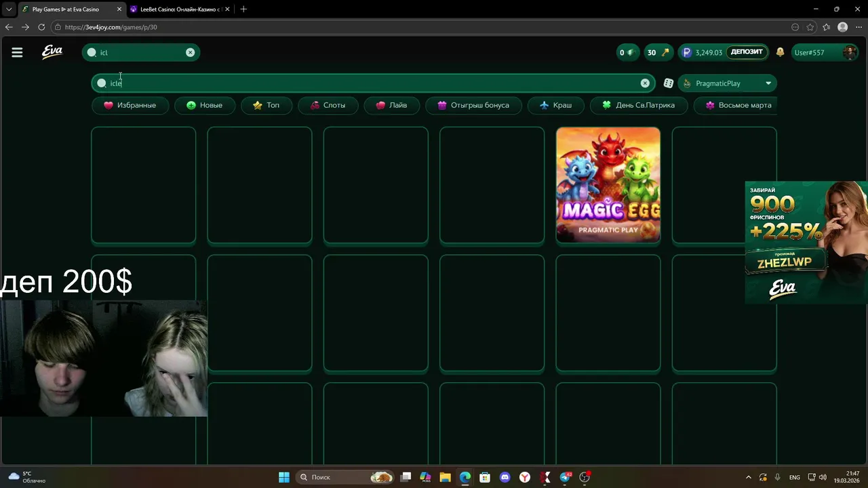Image resolution: width=868 pixels, height=488 pixels.
Task: Reload the current page
Action: 41,27
